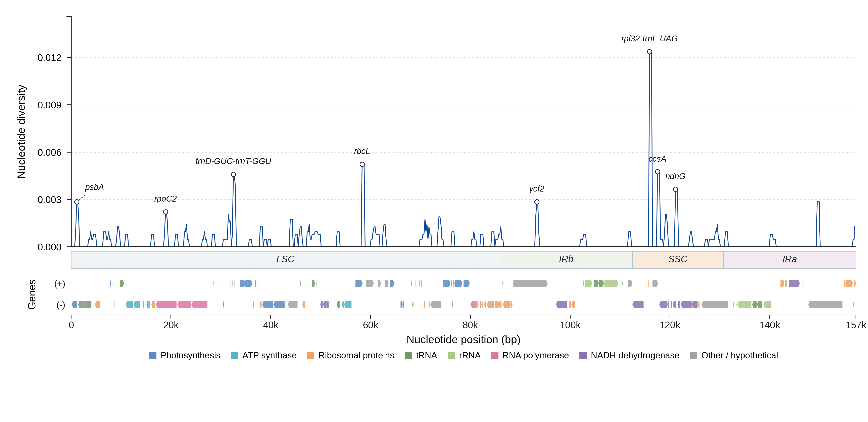Viewport: 868px width, 422px height.
Task: Click the ccsA peak marker circle
Action: (x=657, y=172)
